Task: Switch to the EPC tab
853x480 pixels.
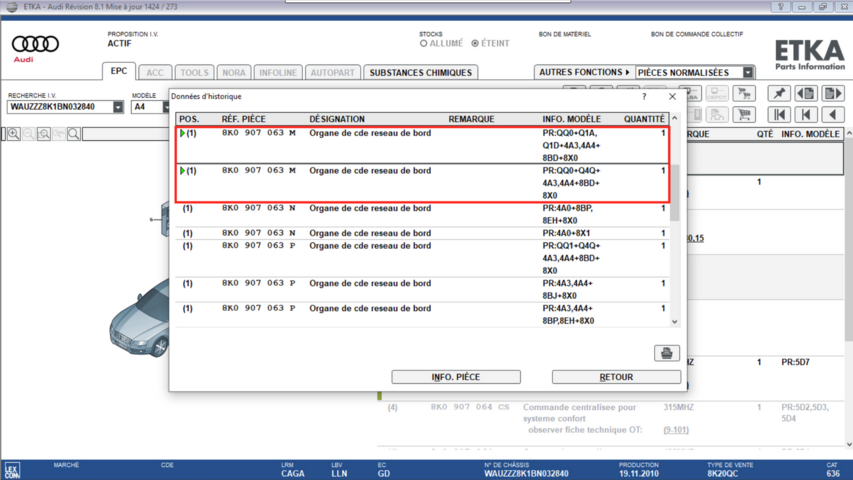Action: pos(119,71)
